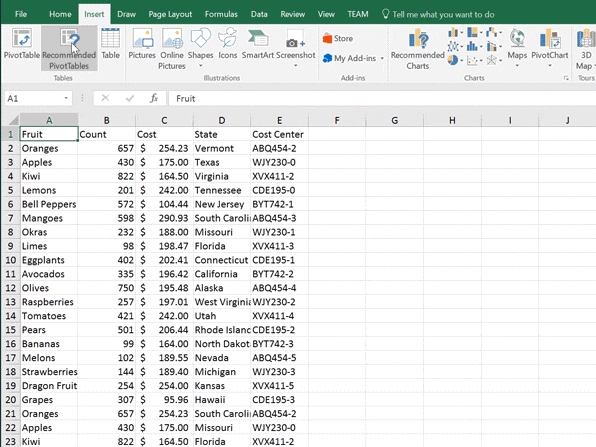
Task: Open the TEAM tab
Action: point(358,14)
